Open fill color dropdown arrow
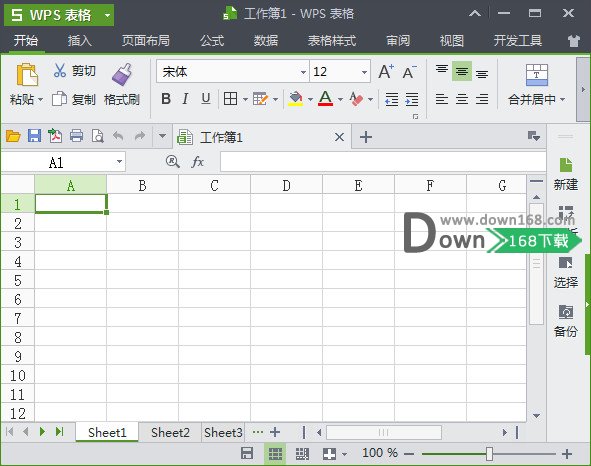Screen dimensions: 591x466 [310, 99]
